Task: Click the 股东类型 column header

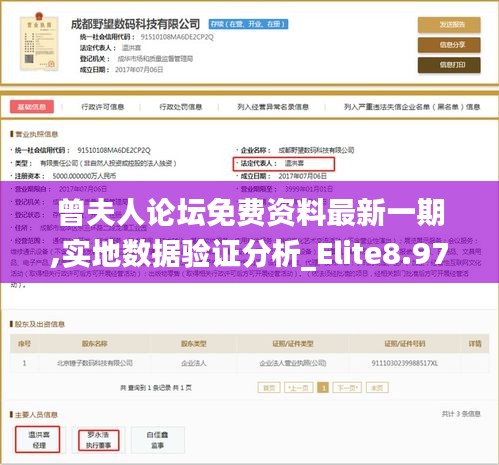Action: [x=194, y=343]
